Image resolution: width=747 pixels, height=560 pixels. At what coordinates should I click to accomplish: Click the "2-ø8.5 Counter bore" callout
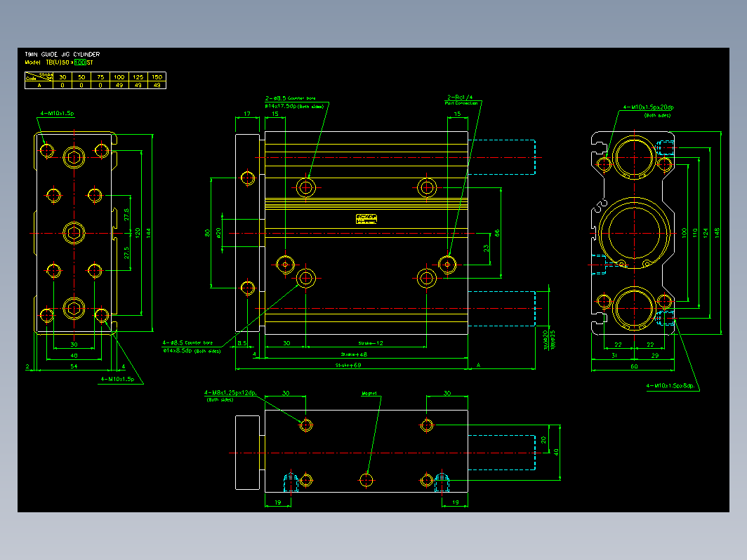pyautogui.click(x=290, y=98)
